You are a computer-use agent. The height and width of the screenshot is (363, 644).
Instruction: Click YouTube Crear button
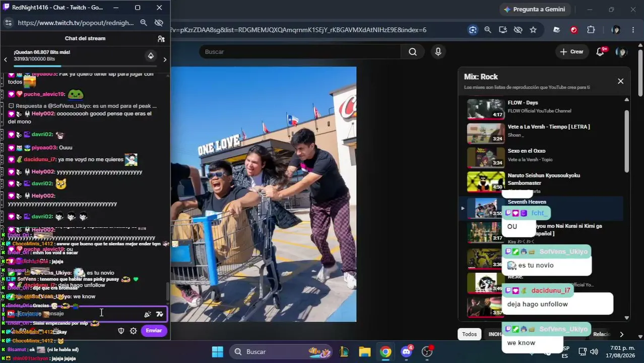pos(571,51)
